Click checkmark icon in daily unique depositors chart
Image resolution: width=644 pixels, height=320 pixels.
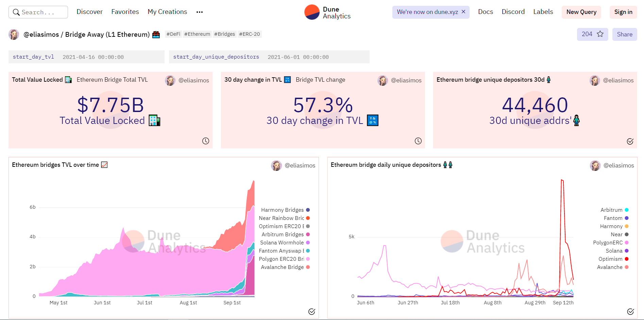click(630, 311)
